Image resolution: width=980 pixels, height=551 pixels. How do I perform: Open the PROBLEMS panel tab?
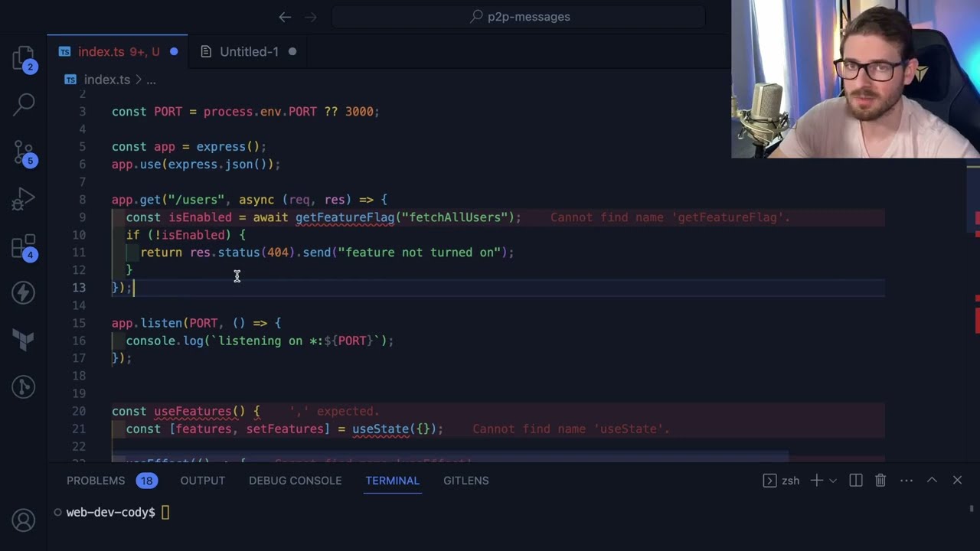tap(96, 481)
